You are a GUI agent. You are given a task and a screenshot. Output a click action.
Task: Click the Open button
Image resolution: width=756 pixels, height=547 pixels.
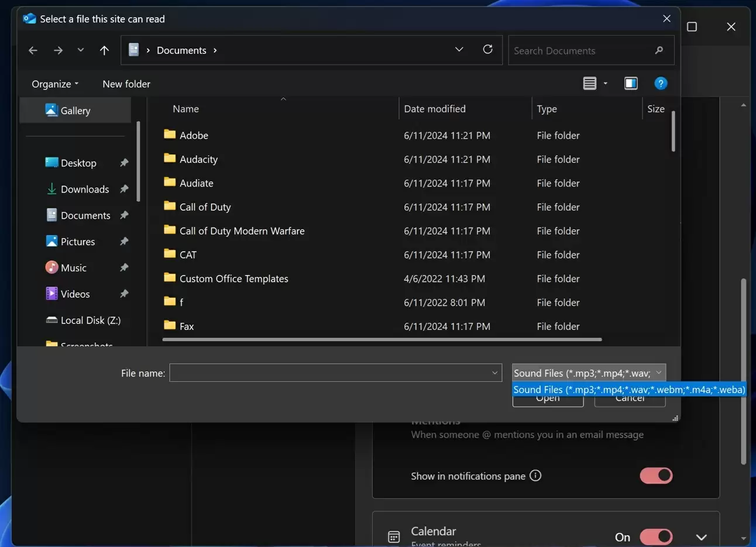click(547, 397)
